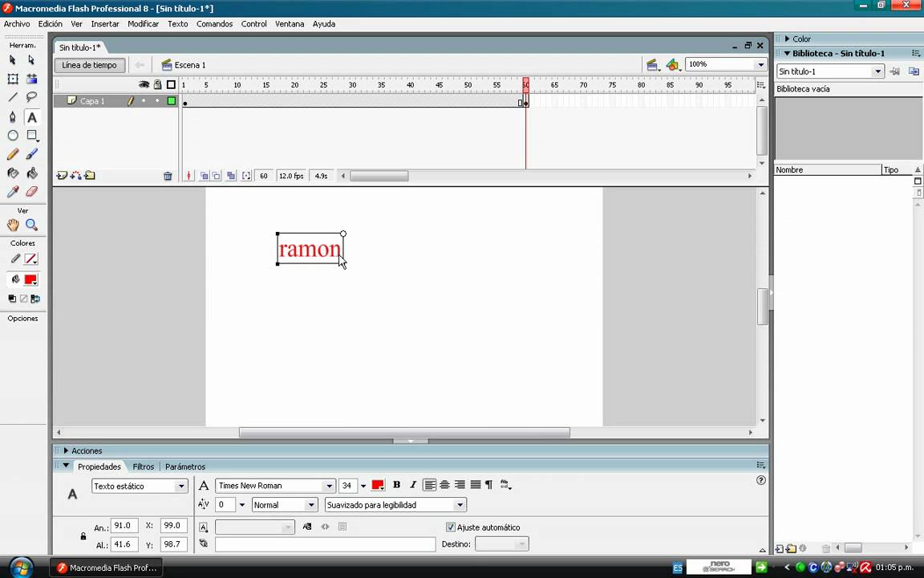Select the Text tool
Viewport: 924px width, 578px height.
coord(32,116)
